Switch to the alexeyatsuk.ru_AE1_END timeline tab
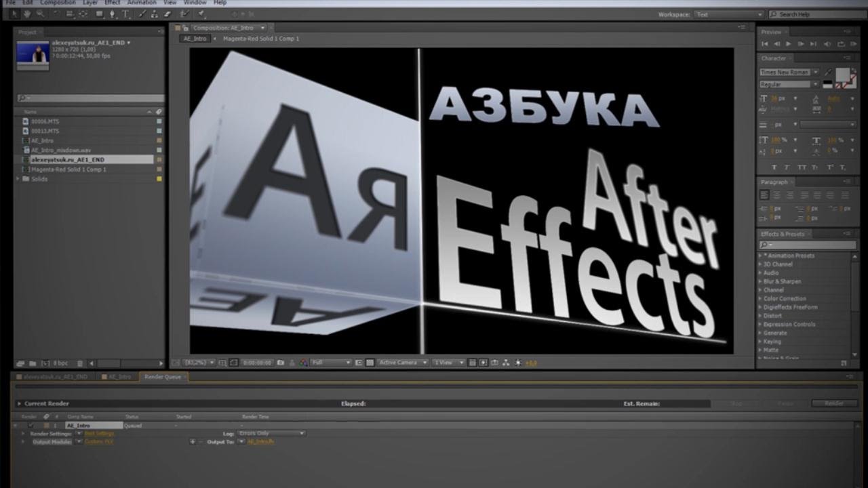Viewport: 868px width, 488px height. [55, 376]
